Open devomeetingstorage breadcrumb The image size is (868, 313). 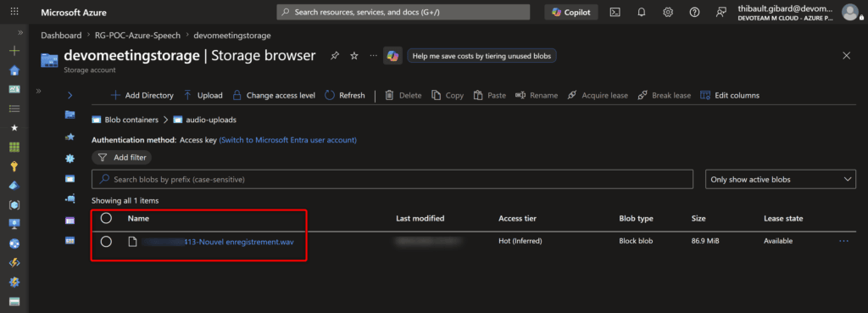(x=232, y=35)
